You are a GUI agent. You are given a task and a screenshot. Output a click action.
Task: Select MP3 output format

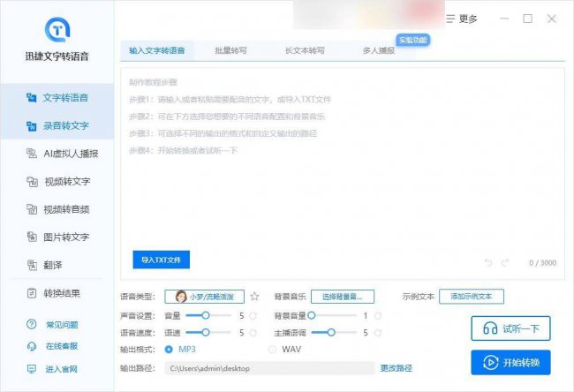169,350
